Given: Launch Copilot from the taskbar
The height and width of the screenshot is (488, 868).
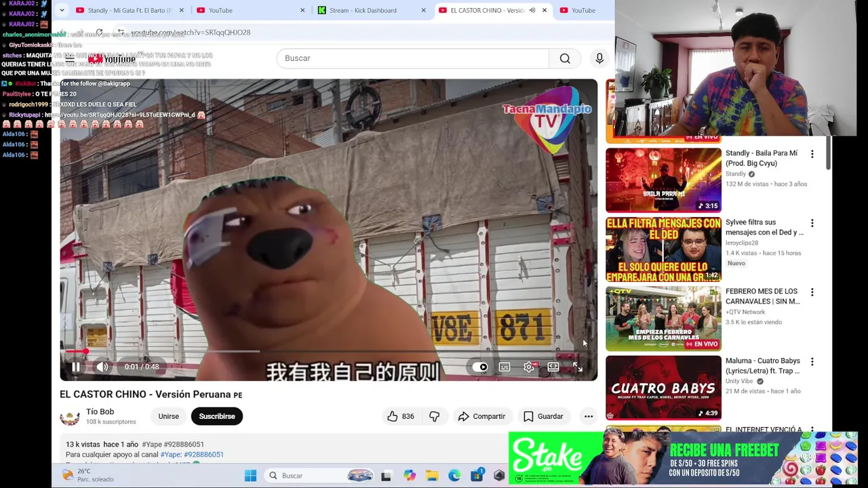Looking at the screenshot, I should pyautogui.click(x=410, y=476).
